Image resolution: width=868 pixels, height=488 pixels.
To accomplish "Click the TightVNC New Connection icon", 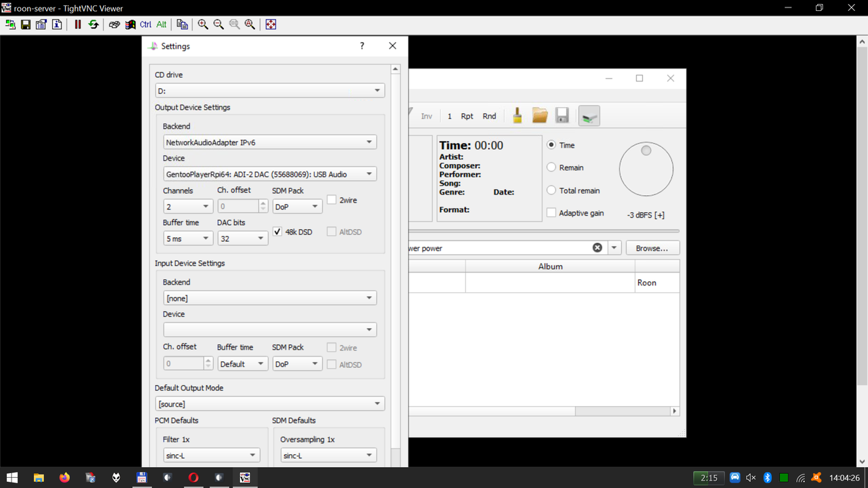I will 10,24.
